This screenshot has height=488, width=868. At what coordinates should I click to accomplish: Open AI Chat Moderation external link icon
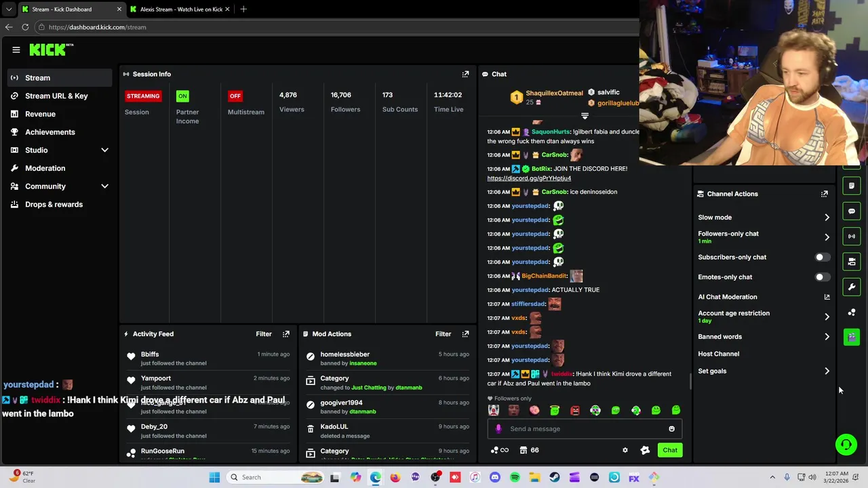pyautogui.click(x=827, y=297)
